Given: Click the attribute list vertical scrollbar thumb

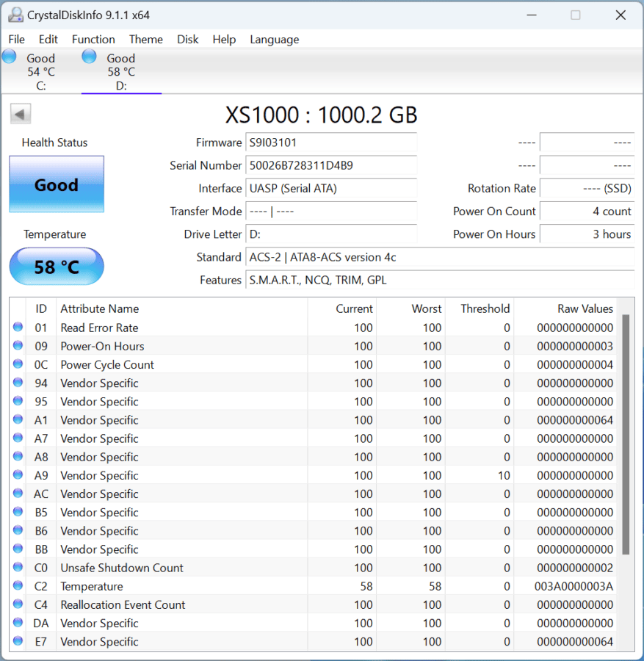Looking at the screenshot, I should point(626,434).
